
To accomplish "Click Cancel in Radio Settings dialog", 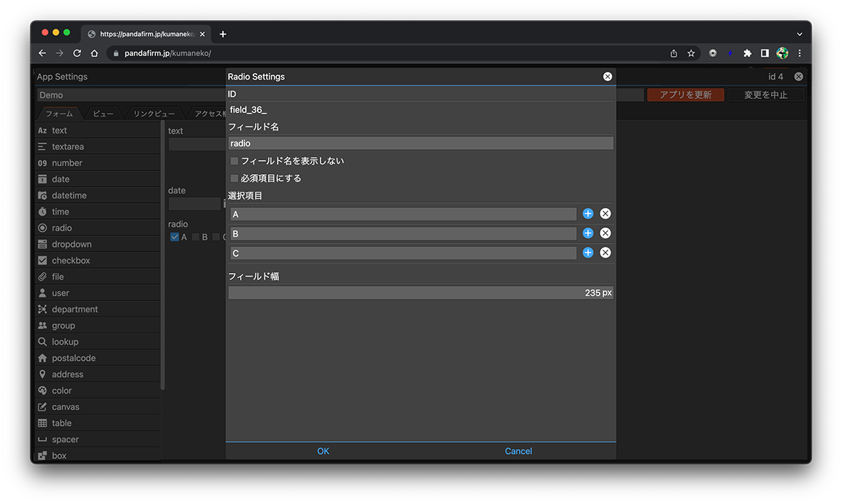I will click(518, 452).
